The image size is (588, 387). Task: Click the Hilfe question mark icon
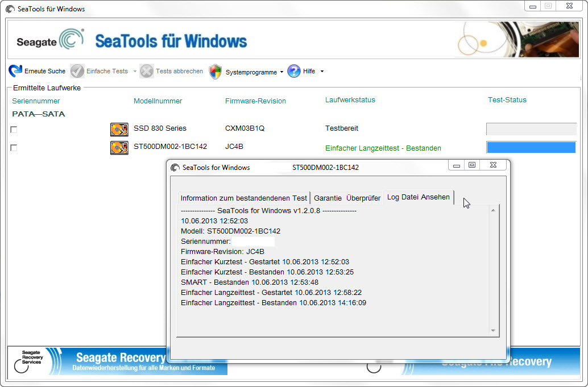294,71
